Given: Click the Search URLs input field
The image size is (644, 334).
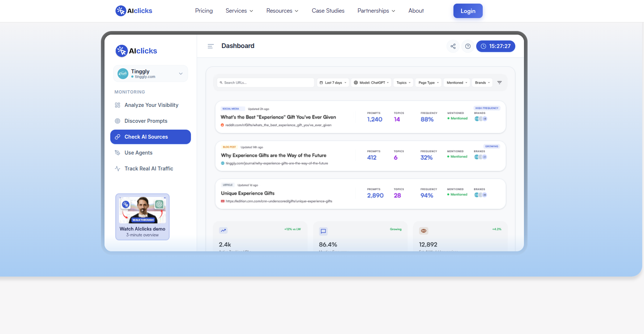Looking at the screenshot, I should point(265,83).
